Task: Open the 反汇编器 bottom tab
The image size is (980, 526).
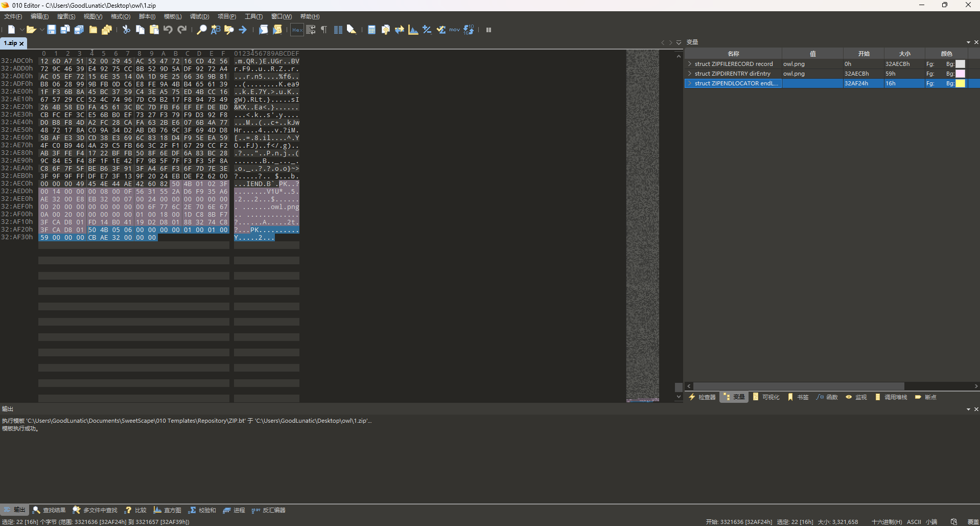Action: [x=269, y=510]
